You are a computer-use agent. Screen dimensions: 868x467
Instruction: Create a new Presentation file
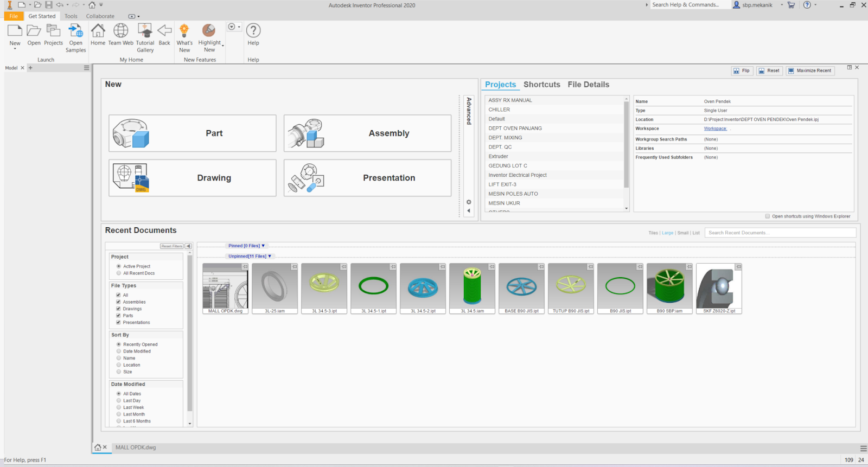tap(367, 178)
